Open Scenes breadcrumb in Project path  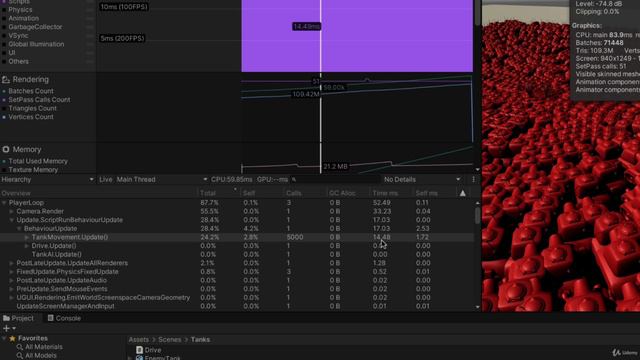point(169,340)
